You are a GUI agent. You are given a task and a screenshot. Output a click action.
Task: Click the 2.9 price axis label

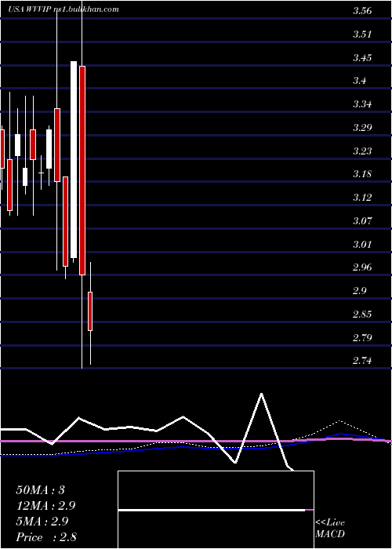coord(359,291)
